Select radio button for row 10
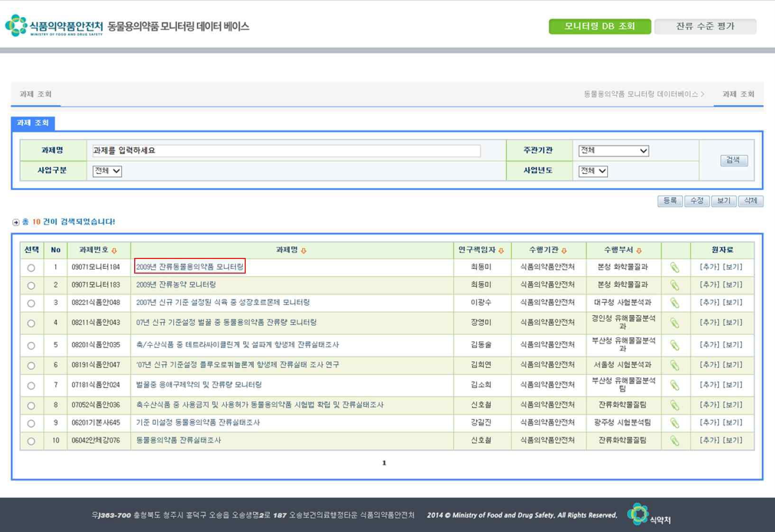775x532 pixels. 31,441
